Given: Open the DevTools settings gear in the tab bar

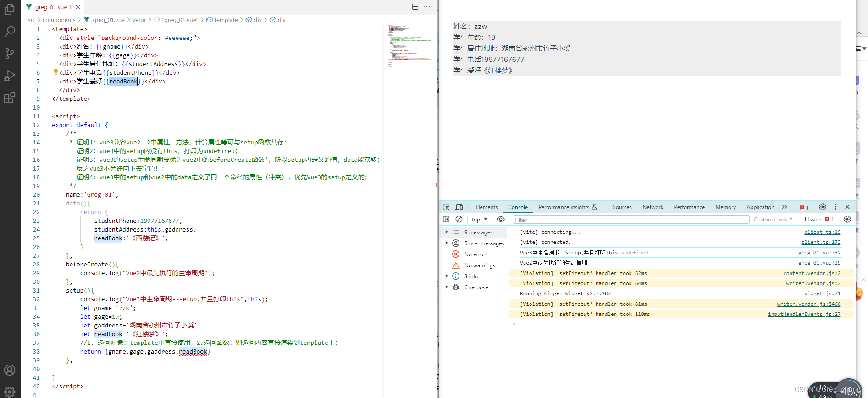Looking at the screenshot, I should [823, 207].
